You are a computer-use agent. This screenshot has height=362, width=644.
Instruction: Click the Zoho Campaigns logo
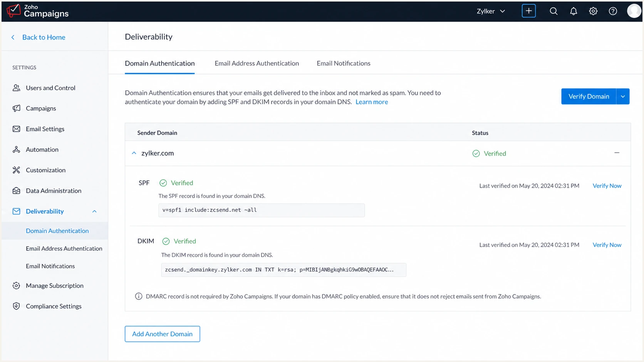click(38, 11)
